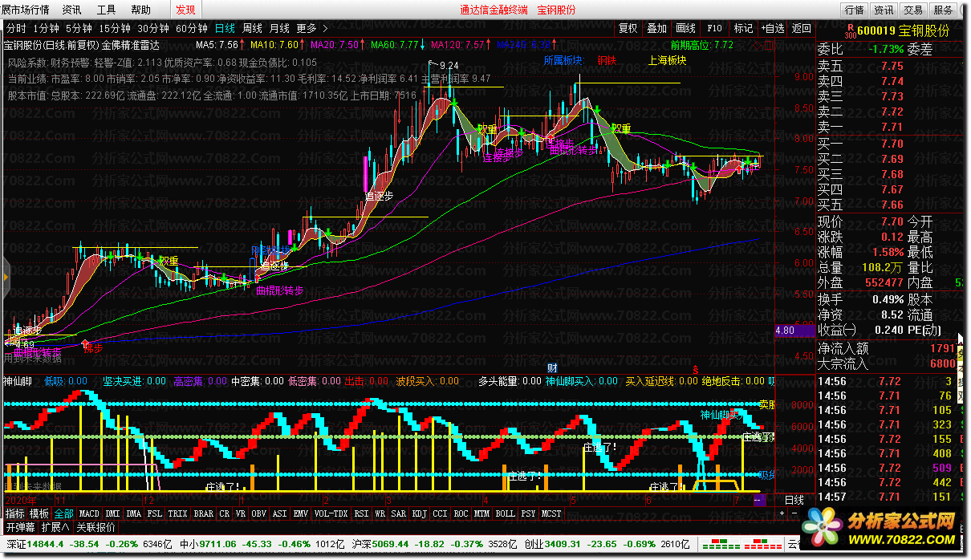Switch sub-chart to DMI indicator

tap(112, 513)
